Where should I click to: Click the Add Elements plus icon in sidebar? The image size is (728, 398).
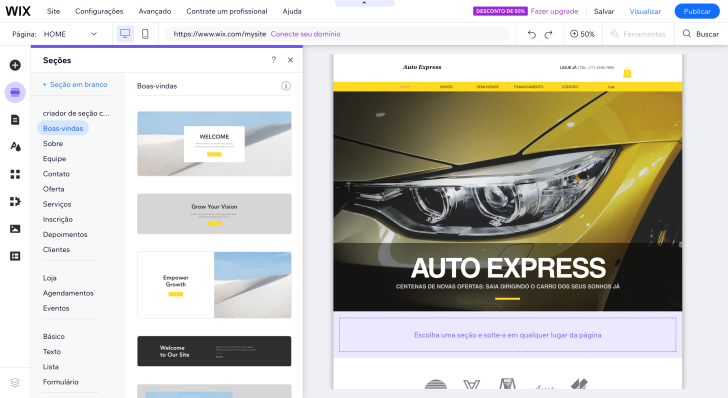[15, 65]
